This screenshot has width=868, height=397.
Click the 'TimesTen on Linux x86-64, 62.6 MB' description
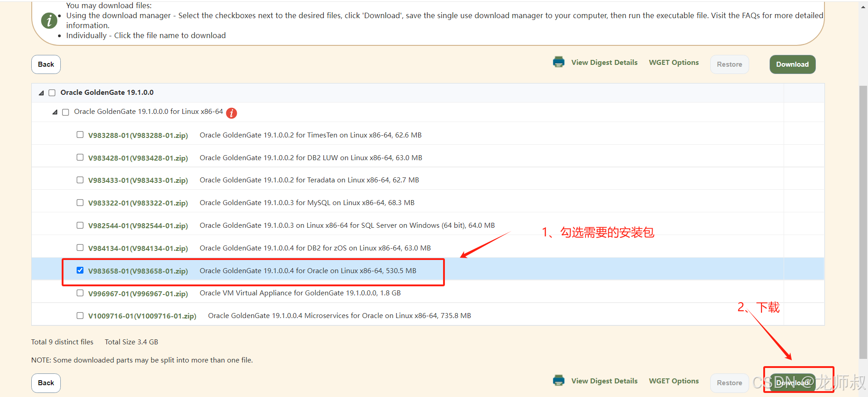pos(311,135)
